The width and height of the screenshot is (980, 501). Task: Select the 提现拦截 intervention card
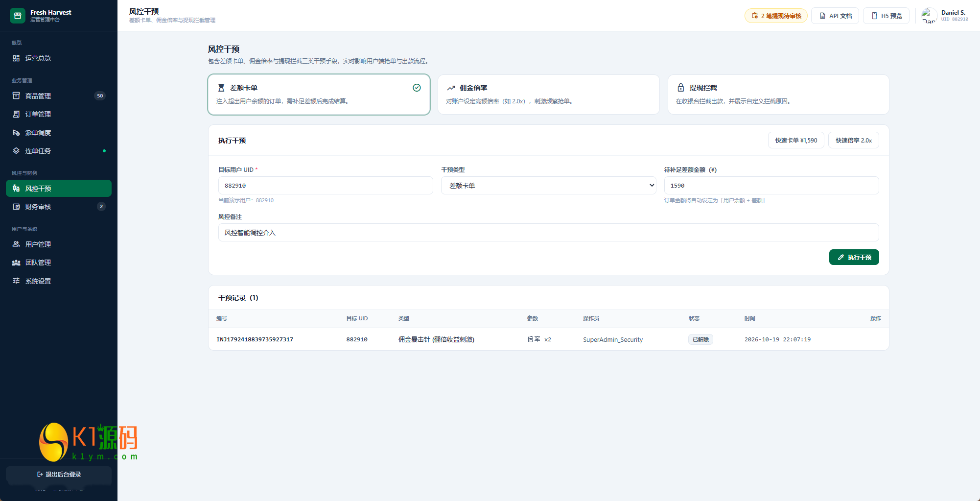[x=778, y=95]
